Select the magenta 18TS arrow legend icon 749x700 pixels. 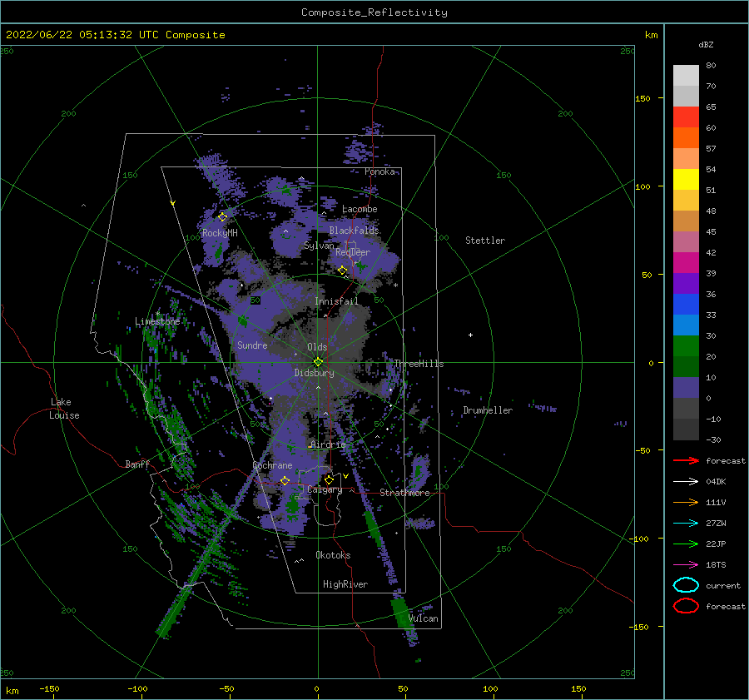[x=686, y=565]
